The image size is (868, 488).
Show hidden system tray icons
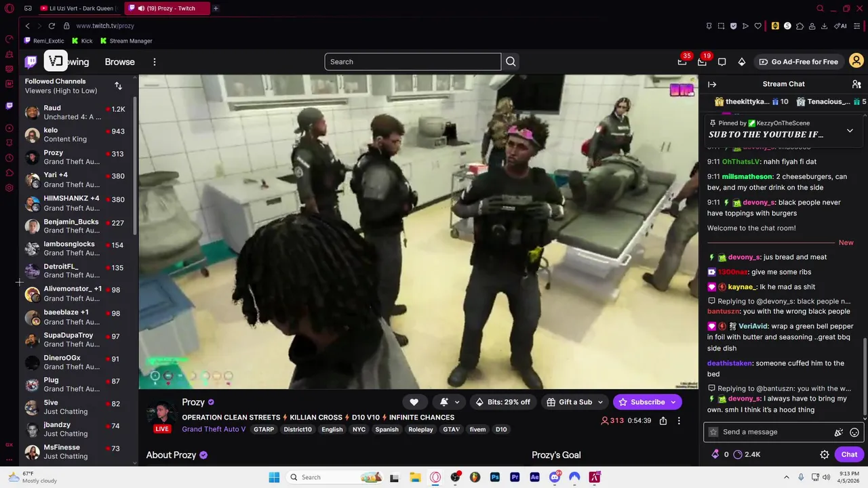click(x=787, y=477)
